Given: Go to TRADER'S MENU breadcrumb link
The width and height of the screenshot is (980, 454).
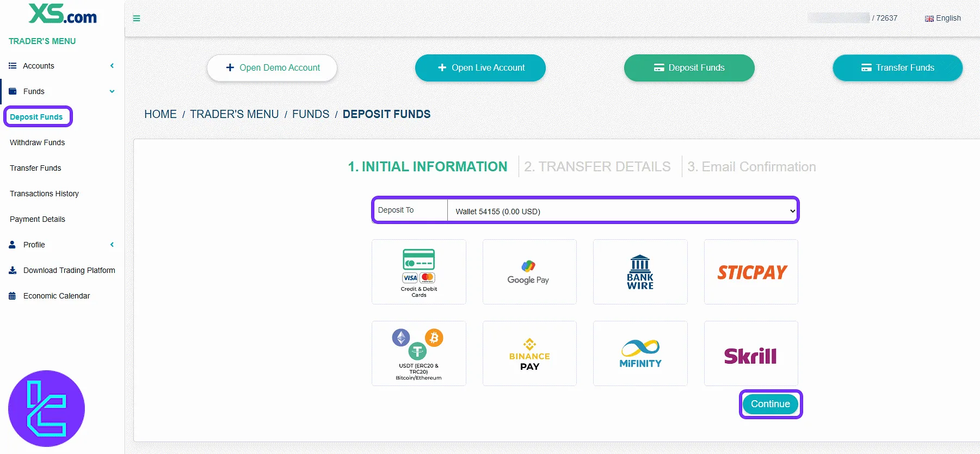Looking at the screenshot, I should click(235, 114).
